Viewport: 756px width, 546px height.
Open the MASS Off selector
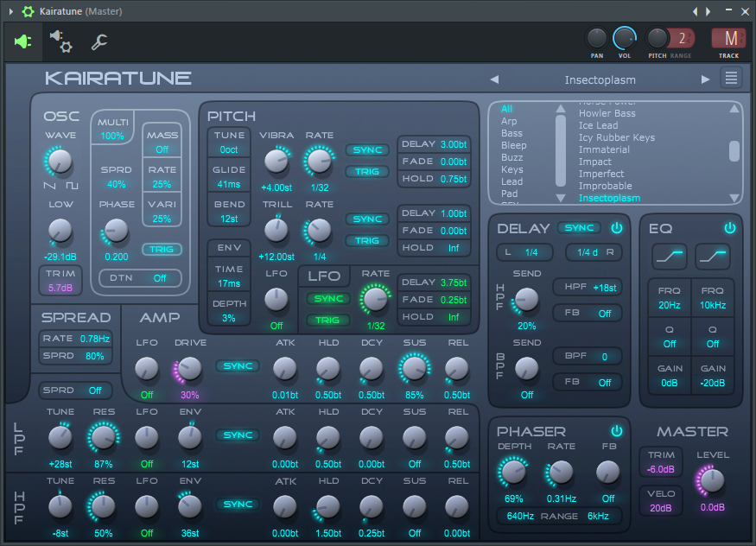(162, 143)
